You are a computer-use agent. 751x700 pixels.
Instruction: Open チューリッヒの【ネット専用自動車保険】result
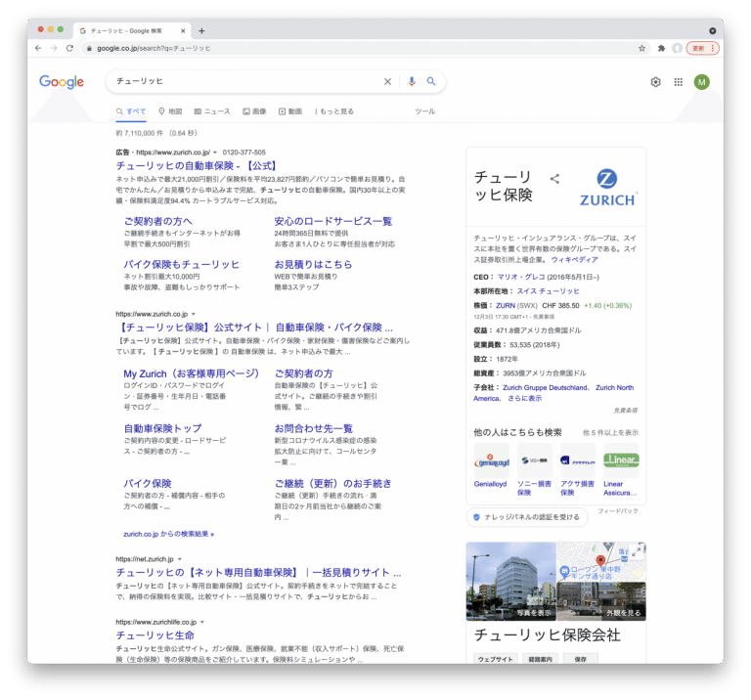point(258,573)
